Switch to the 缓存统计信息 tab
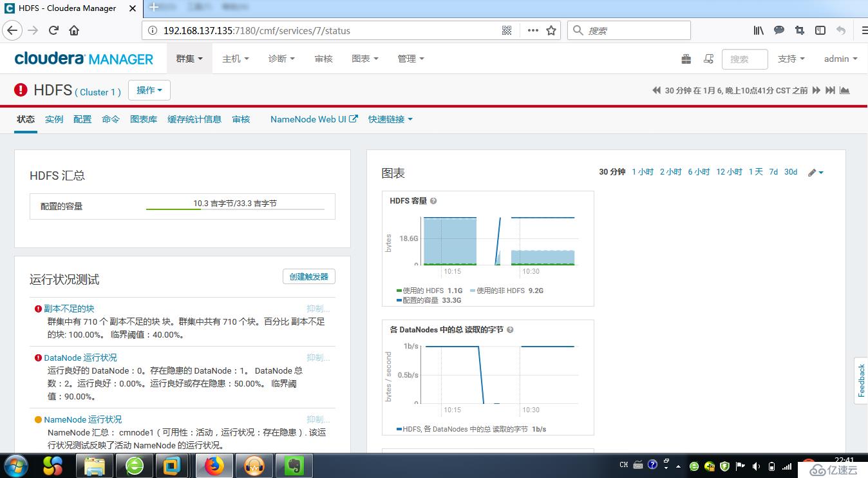 [x=194, y=119]
